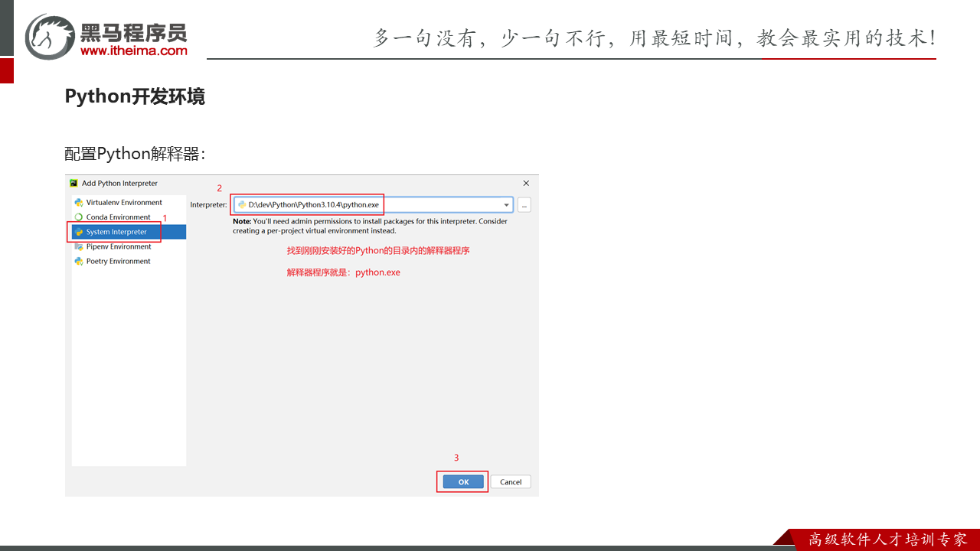The width and height of the screenshot is (980, 551).
Task: Switch to the Pipenv Environment option
Action: (x=119, y=246)
